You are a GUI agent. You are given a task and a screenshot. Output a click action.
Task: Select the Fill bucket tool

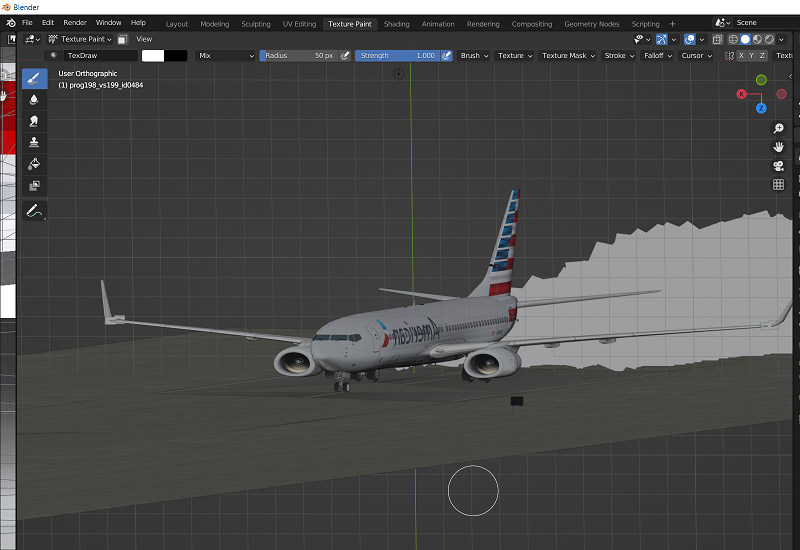tap(34, 164)
